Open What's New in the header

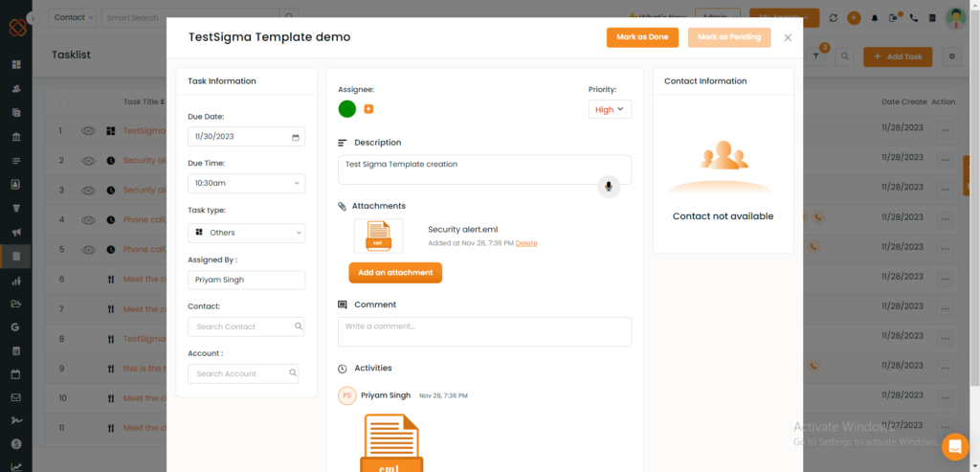[658, 17]
